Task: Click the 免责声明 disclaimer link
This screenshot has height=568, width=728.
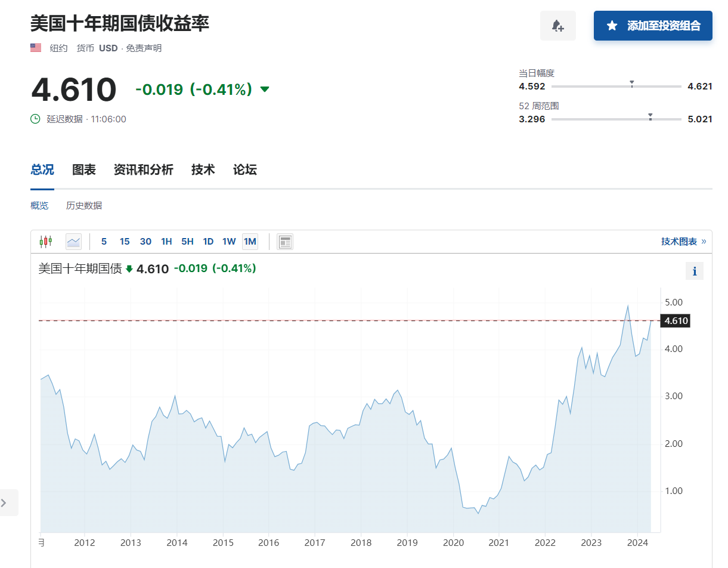Action: click(x=144, y=48)
